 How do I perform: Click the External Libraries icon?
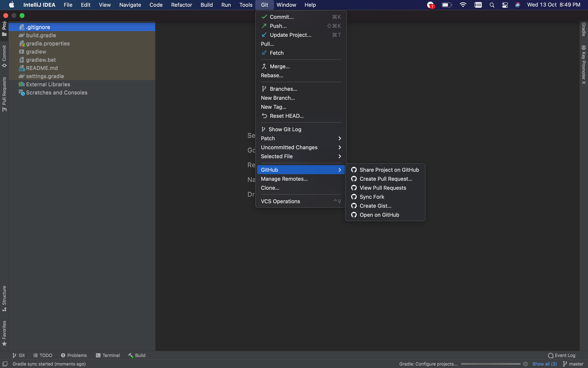click(22, 84)
